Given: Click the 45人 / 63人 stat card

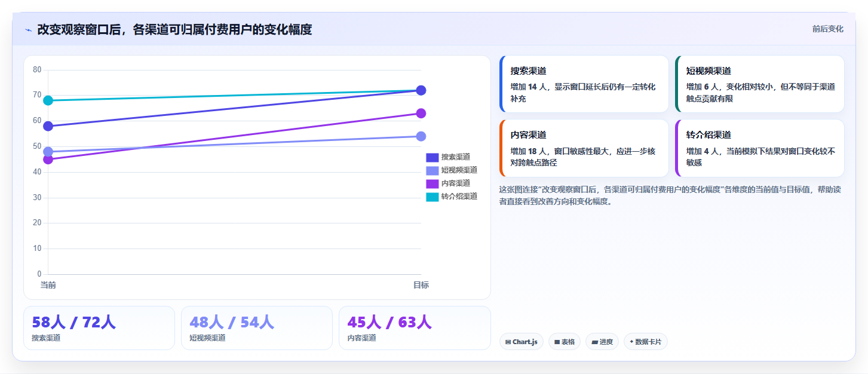Looking at the screenshot, I should [415, 328].
